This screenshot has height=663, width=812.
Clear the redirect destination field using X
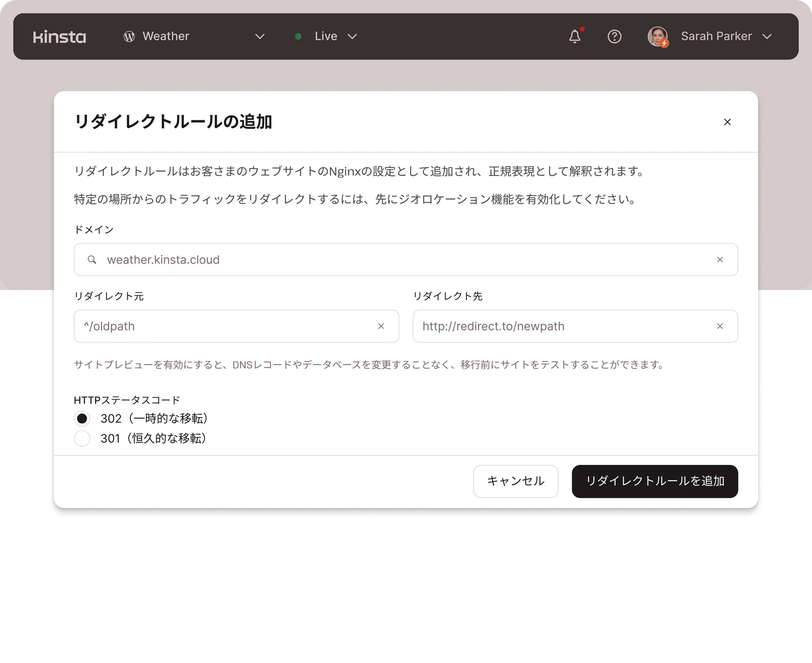pyautogui.click(x=720, y=326)
